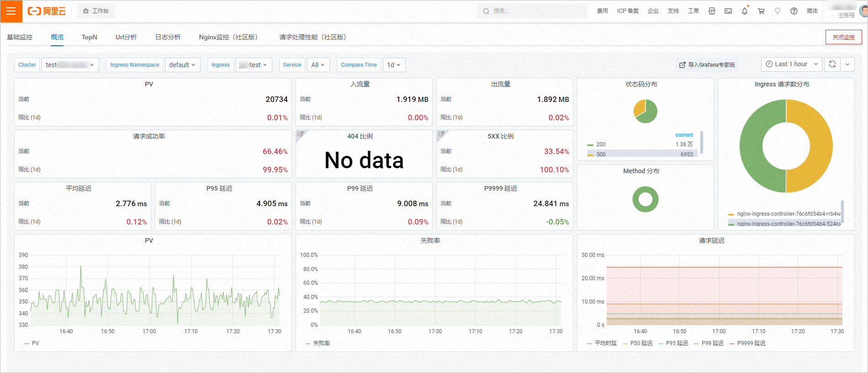Switch to the 日志分析 tab

(x=168, y=37)
